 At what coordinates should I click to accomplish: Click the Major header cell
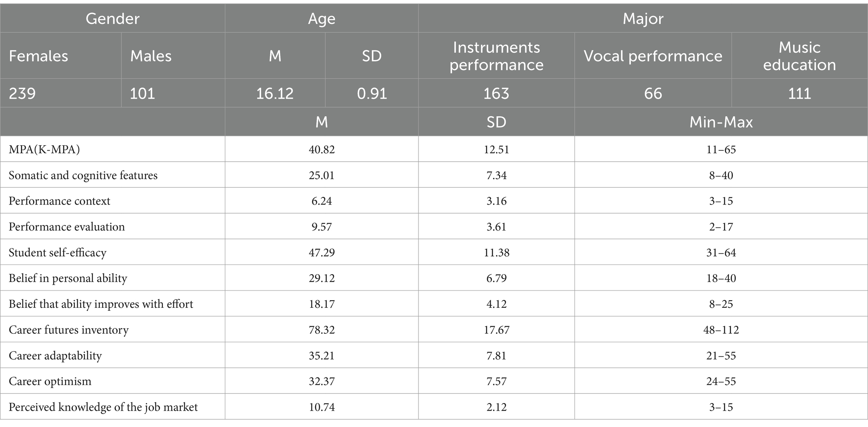643,18
